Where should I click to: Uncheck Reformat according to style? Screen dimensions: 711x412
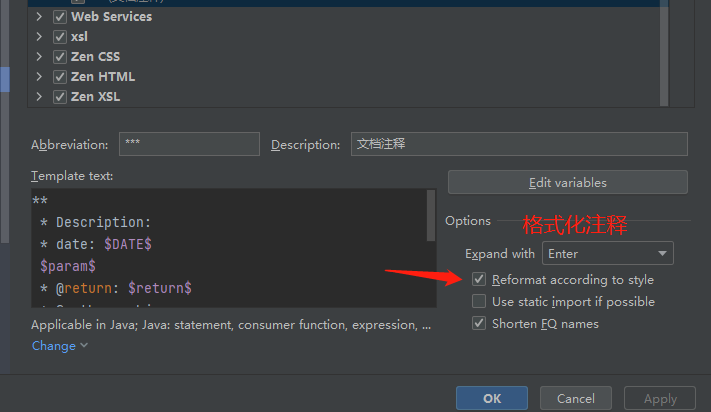click(479, 279)
